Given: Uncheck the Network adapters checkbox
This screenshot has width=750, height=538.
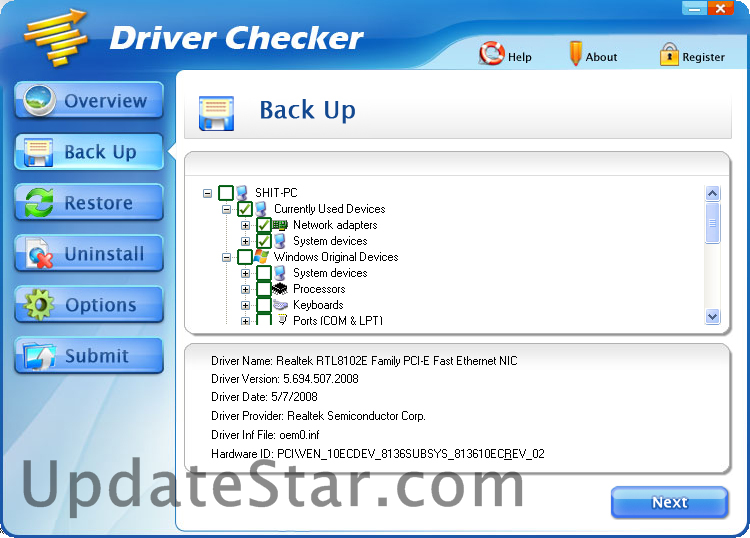Looking at the screenshot, I should click(x=264, y=225).
